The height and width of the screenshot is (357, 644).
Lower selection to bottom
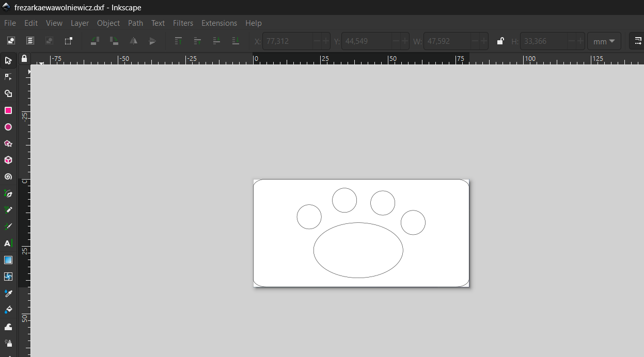click(236, 41)
